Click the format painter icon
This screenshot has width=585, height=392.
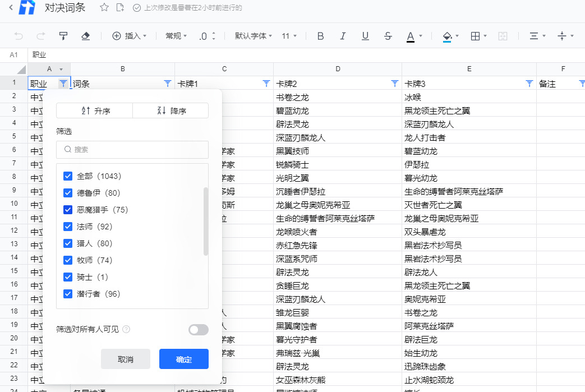pyautogui.click(x=63, y=36)
